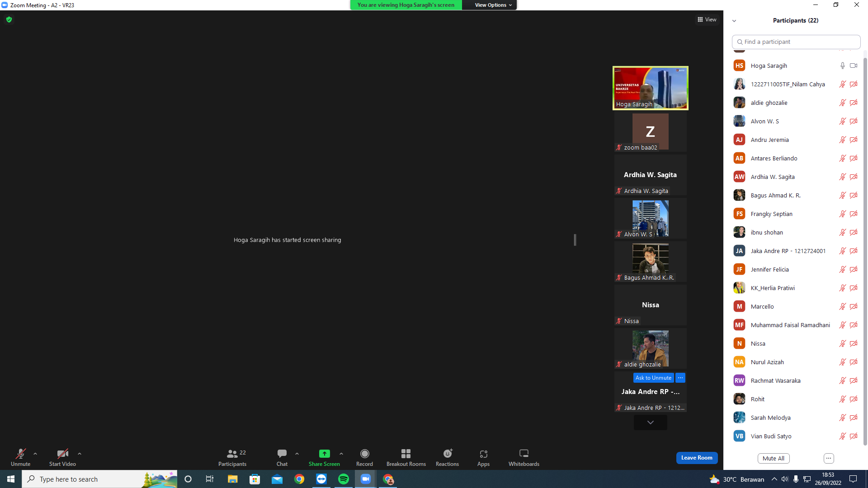Collapse the Participants panel chevron
Viewport: 868px width, 488px height.
coord(734,21)
